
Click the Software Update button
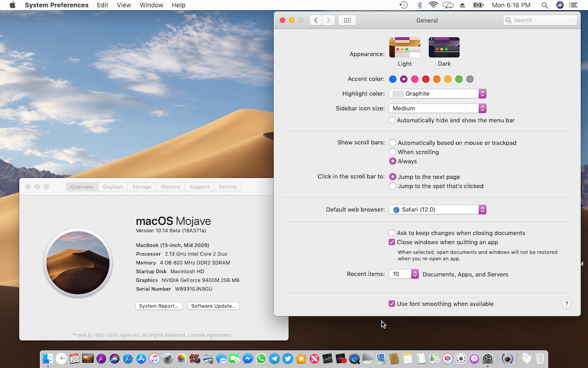[214, 306]
